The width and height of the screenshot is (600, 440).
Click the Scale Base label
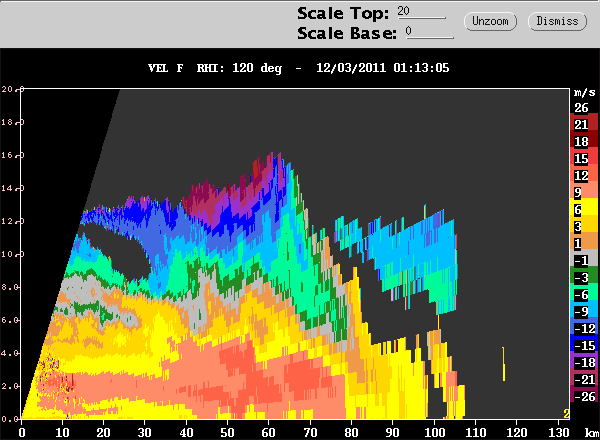347,33
